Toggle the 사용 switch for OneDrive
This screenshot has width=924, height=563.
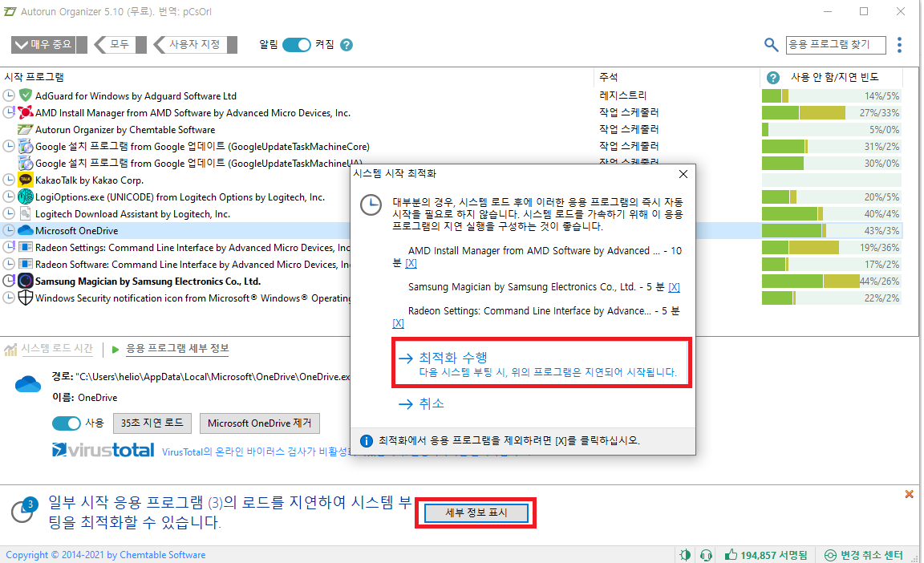66,423
